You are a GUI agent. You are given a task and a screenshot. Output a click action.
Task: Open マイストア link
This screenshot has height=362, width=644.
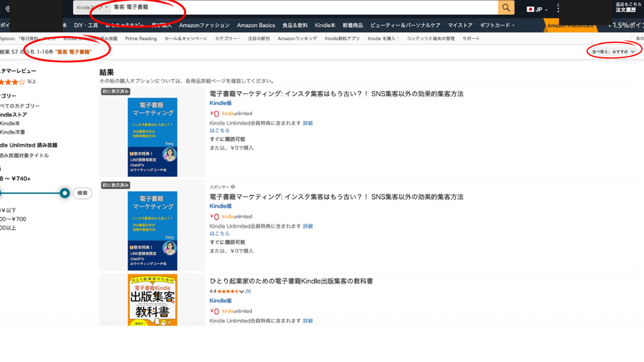[x=460, y=25]
